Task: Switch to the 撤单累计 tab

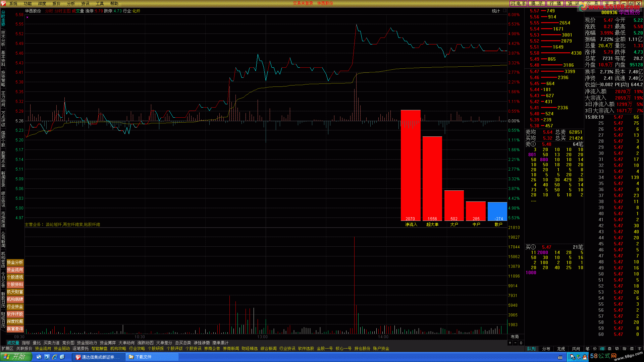Action: pyautogui.click(x=220, y=343)
